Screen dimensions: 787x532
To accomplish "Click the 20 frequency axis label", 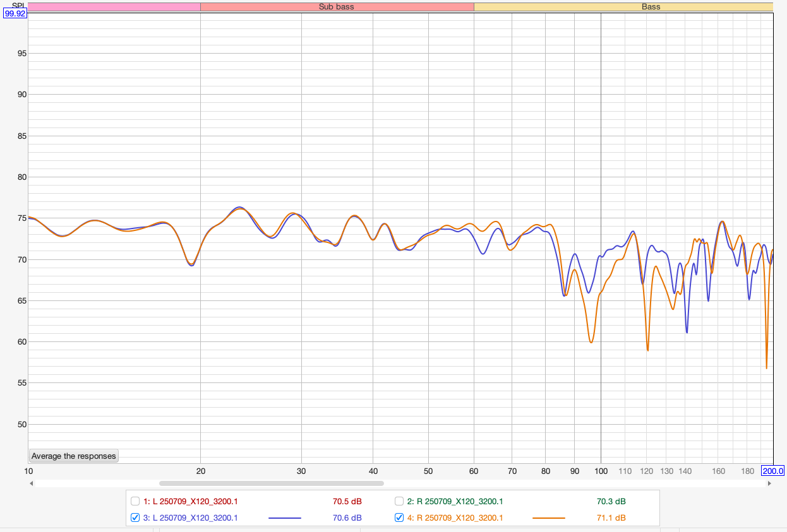I will coord(200,471).
